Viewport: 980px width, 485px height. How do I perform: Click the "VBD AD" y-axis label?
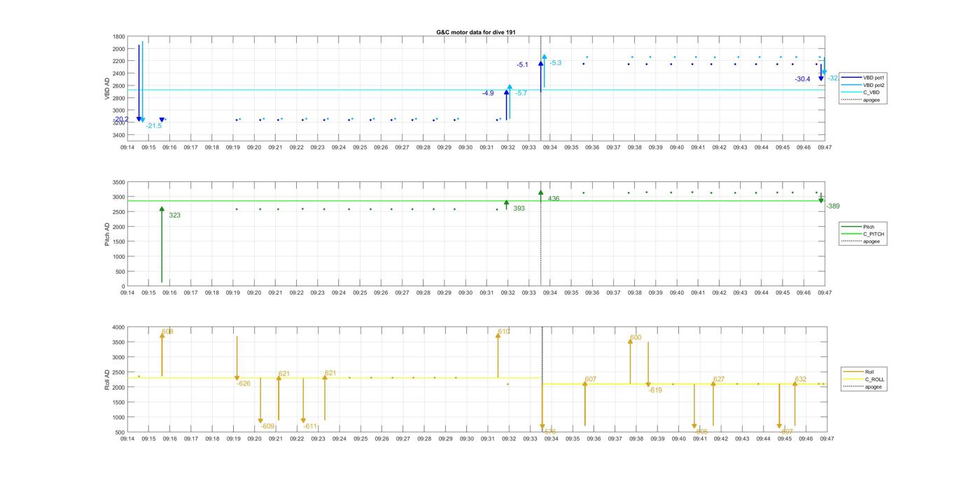(x=107, y=88)
